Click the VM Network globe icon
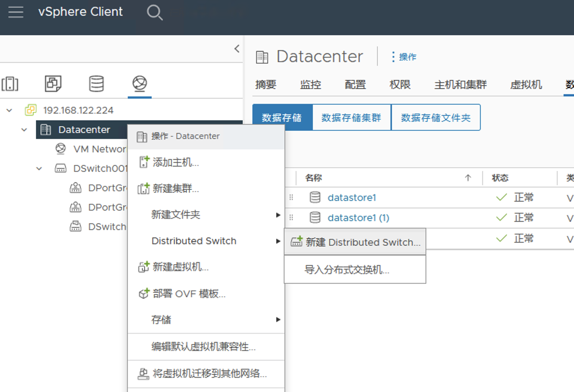This screenshot has width=574, height=392. 60,149
